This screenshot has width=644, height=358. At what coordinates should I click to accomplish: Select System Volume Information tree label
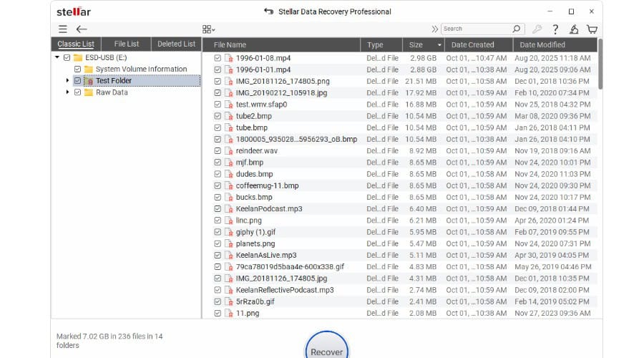141,69
